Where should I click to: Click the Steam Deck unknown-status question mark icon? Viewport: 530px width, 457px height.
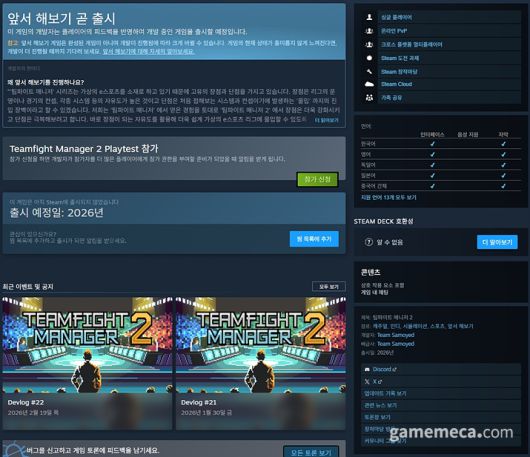point(368,242)
